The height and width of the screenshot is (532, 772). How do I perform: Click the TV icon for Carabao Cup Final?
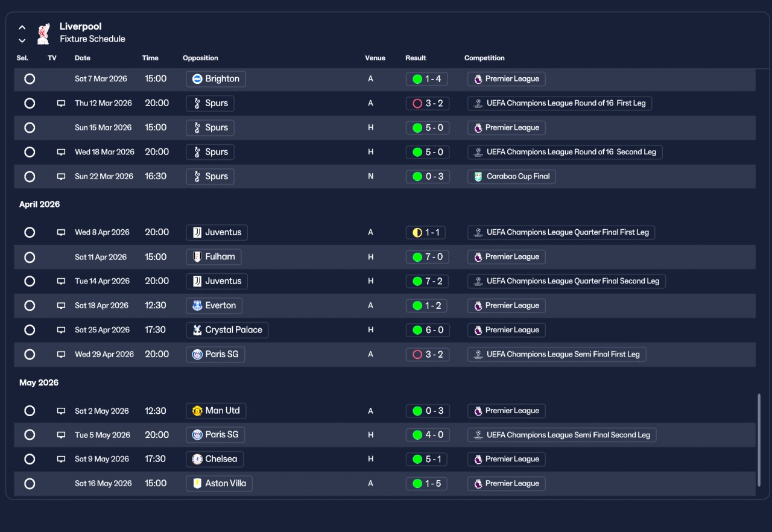(61, 177)
